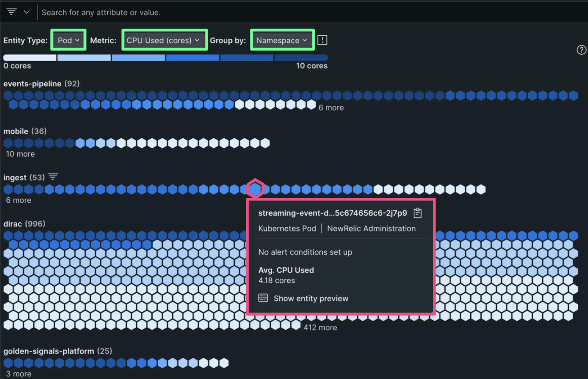Copy pod name using the clipboard icon
Screen dimensions: 588x379
coord(418,213)
